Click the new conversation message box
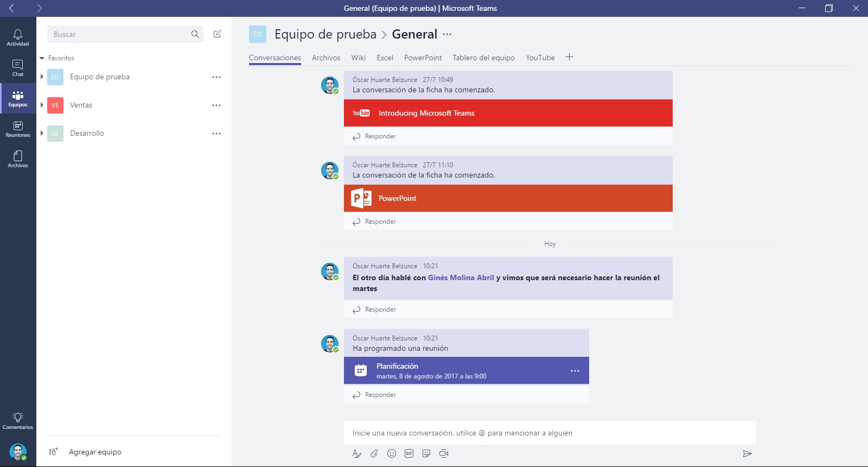 click(550, 433)
